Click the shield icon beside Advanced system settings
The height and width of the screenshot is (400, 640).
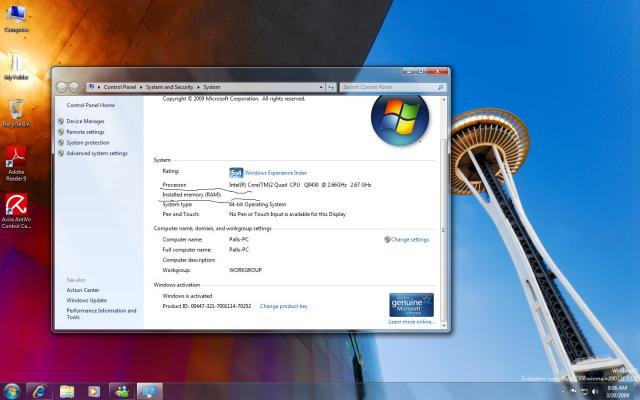(x=61, y=153)
